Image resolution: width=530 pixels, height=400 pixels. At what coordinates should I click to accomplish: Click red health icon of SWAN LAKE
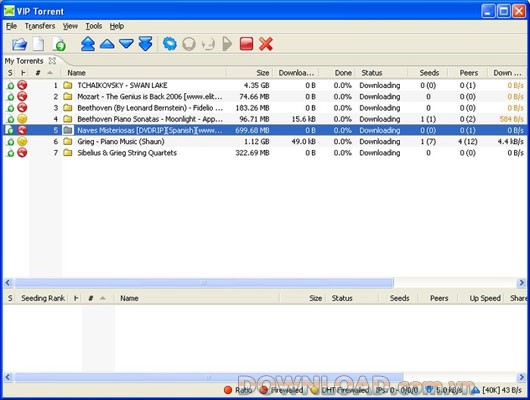pyautogui.click(x=22, y=85)
